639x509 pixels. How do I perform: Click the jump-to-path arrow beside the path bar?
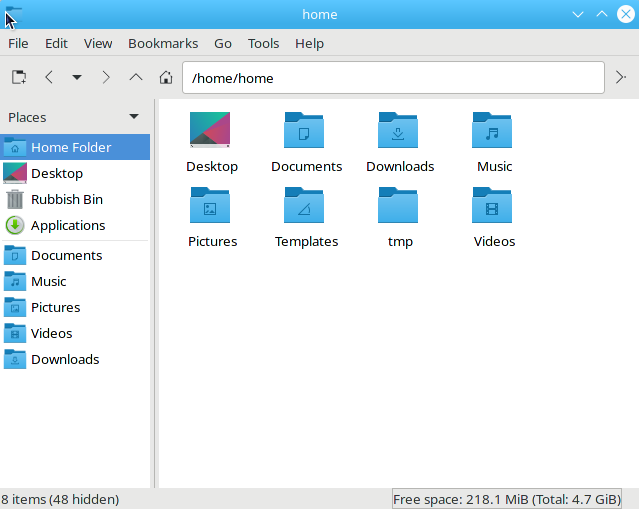621,77
